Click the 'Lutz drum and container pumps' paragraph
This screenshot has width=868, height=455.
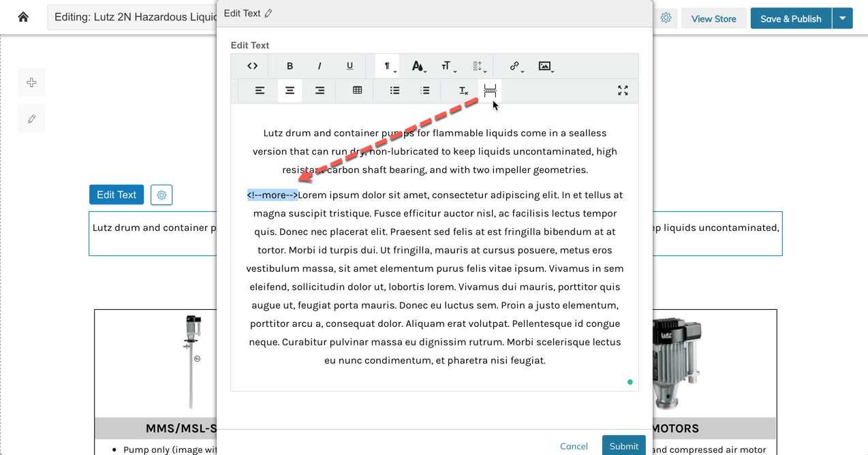click(x=435, y=151)
